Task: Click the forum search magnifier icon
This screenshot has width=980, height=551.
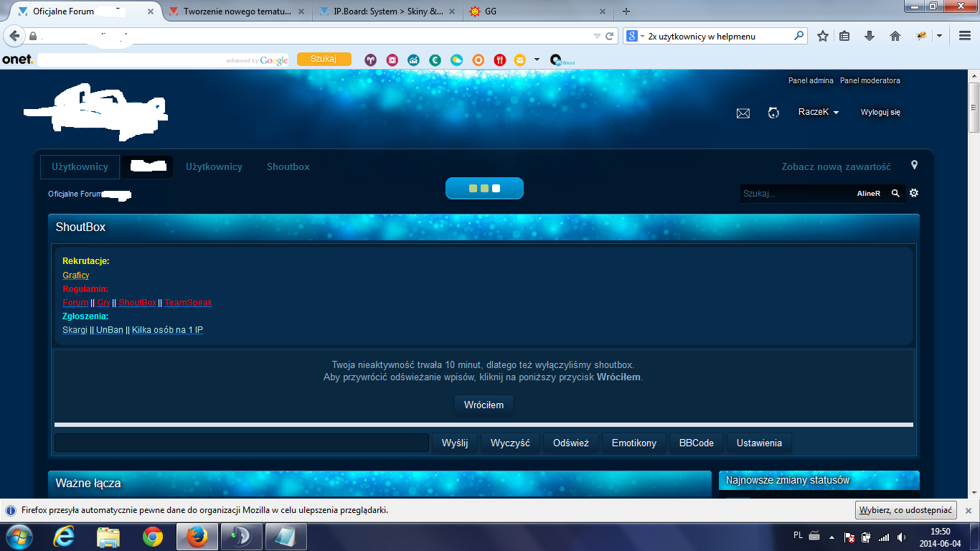Action: coord(895,194)
